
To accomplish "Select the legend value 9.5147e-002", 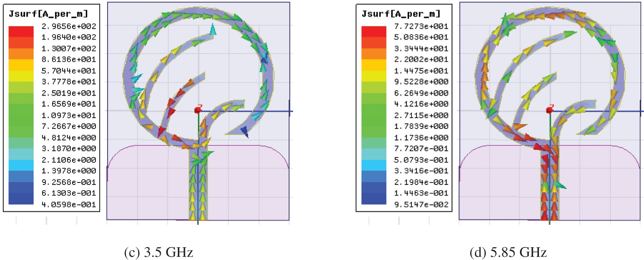I will click(421, 204).
